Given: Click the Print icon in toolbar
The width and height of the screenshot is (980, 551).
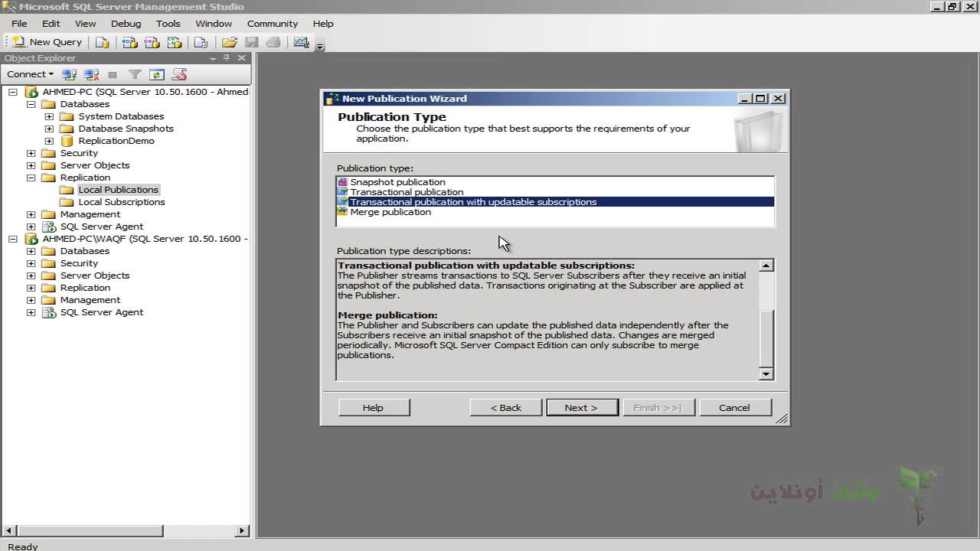Looking at the screenshot, I should pos(273,42).
